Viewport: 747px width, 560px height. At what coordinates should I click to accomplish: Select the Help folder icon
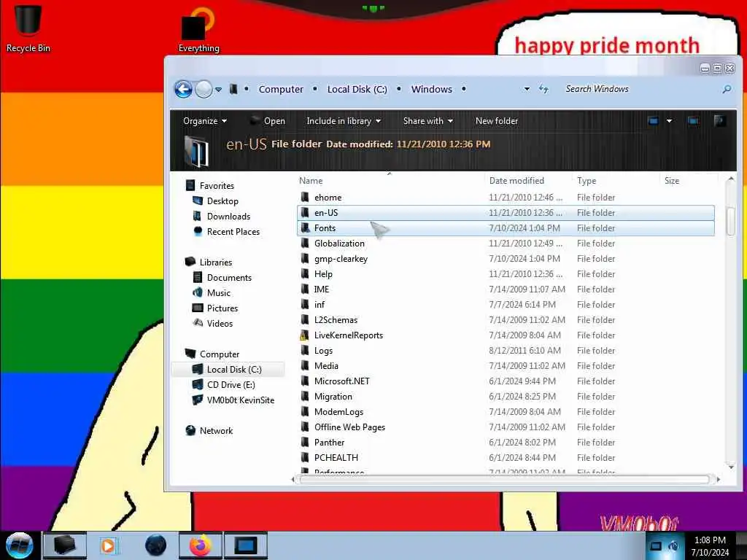tap(305, 274)
